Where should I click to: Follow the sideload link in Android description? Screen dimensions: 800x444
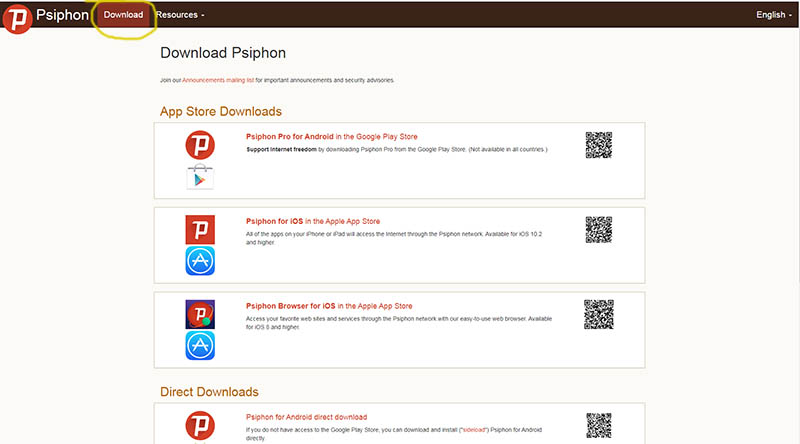pos(474,430)
